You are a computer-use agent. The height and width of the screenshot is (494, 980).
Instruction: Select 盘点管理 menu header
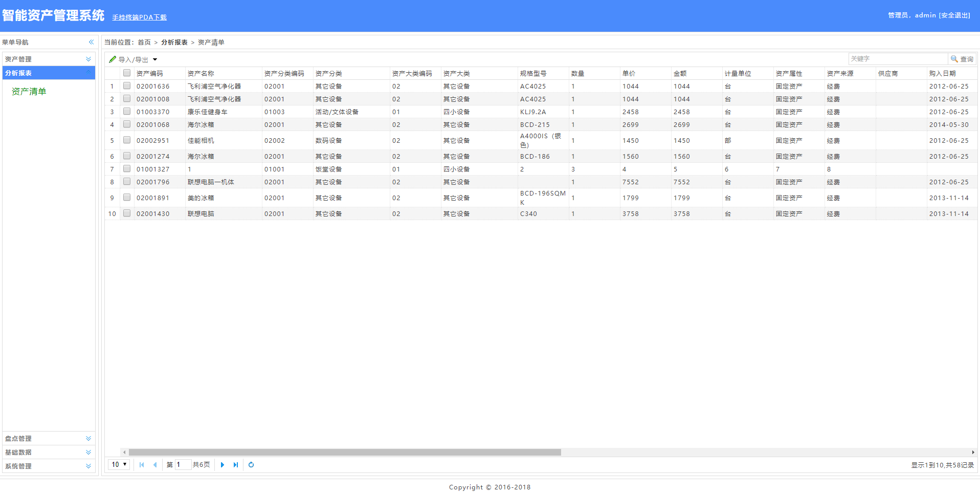(49, 439)
